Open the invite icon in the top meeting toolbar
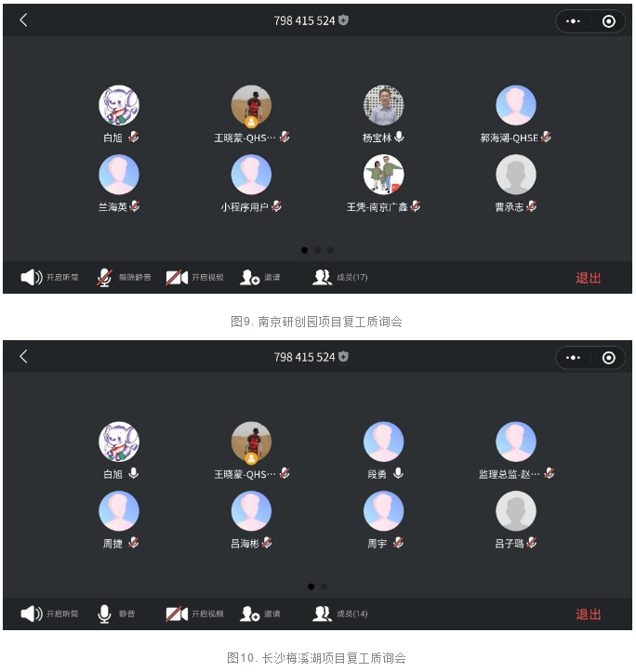Screen dimensions: 636x672 pyautogui.click(x=249, y=277)
